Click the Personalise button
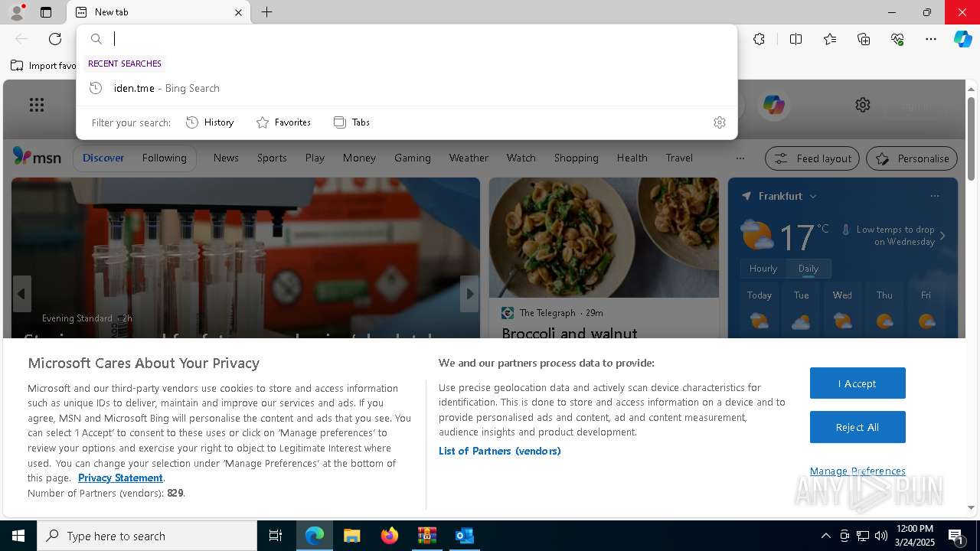This screenshot has width=980, height=551. point(912,158)
